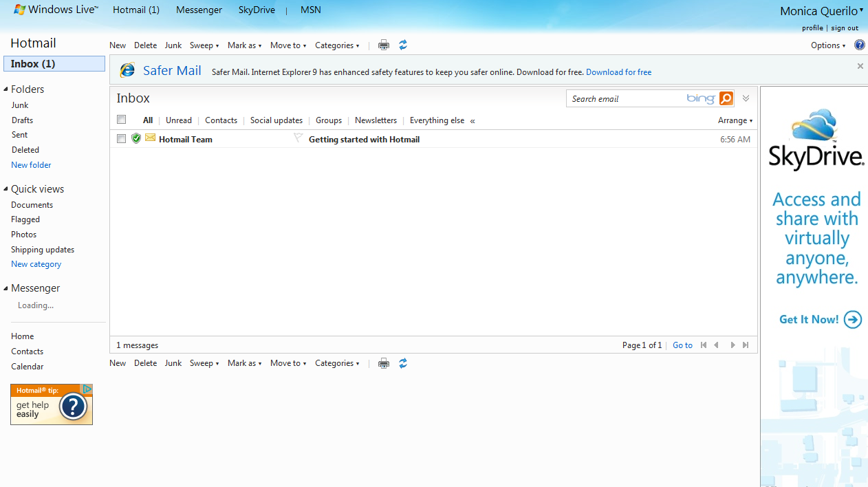
Task: Click the envelope icon on Hotmail Team message
Action: coord(150,138)
